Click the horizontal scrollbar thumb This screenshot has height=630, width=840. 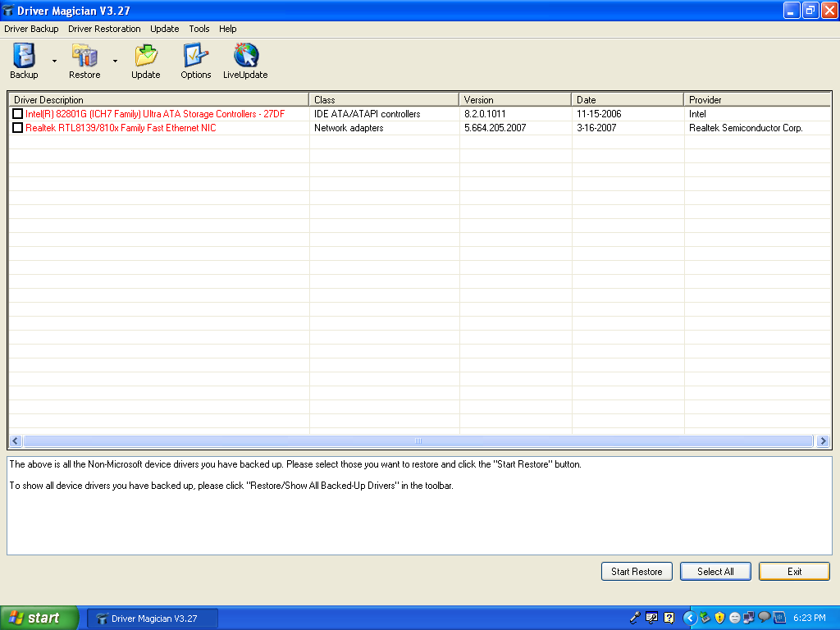coord(418,441)
